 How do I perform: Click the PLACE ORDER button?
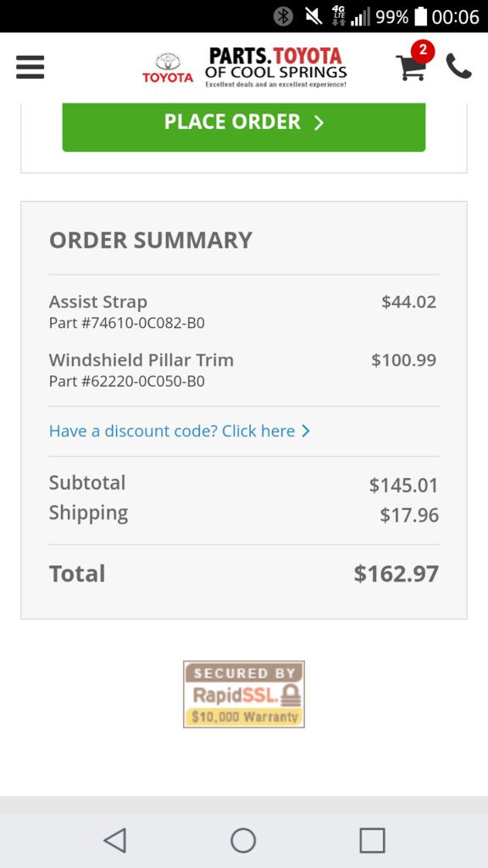(x=244, y=126)
